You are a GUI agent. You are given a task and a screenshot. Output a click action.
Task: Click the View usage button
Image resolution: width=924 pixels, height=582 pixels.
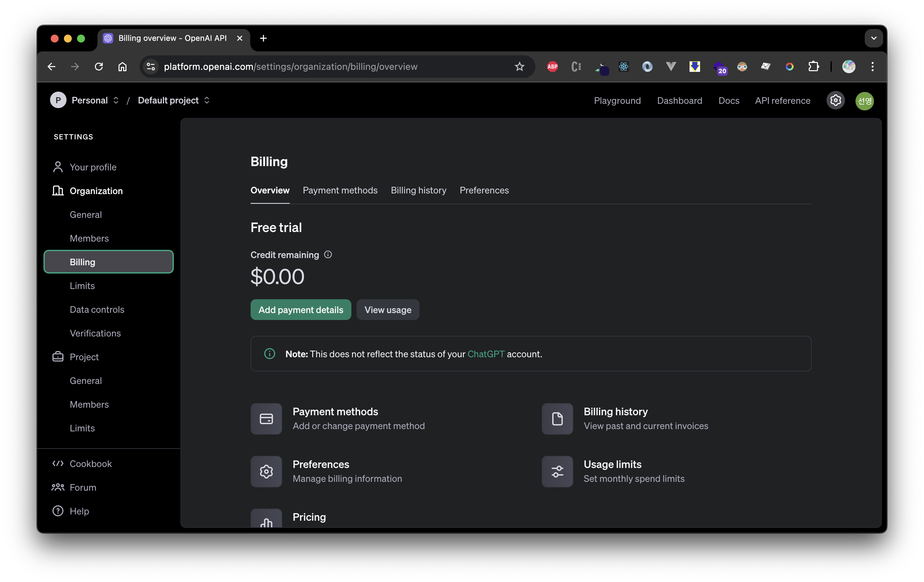pyautogui.click(x=388, y=309)
